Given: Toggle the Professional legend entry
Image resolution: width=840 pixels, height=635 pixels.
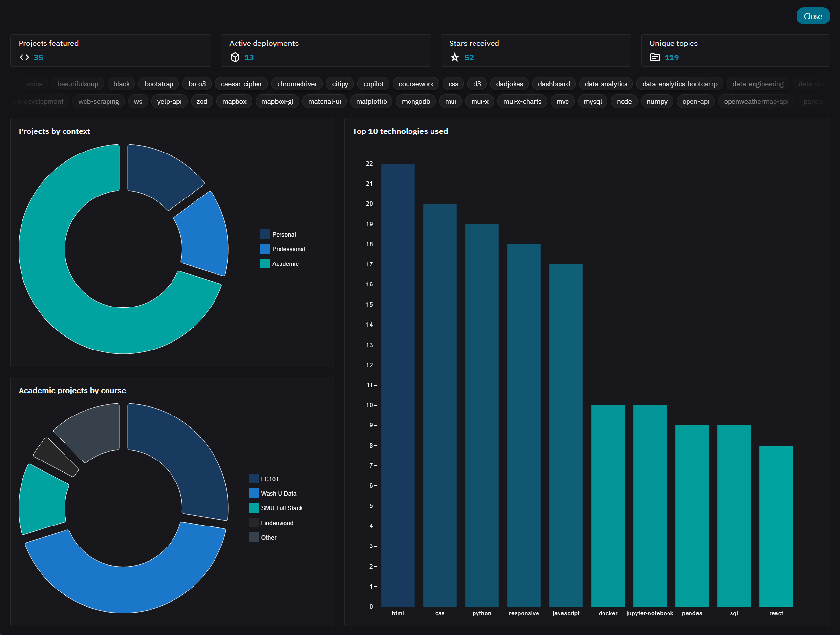Looking at the screenshot, I should click(288, 249).
